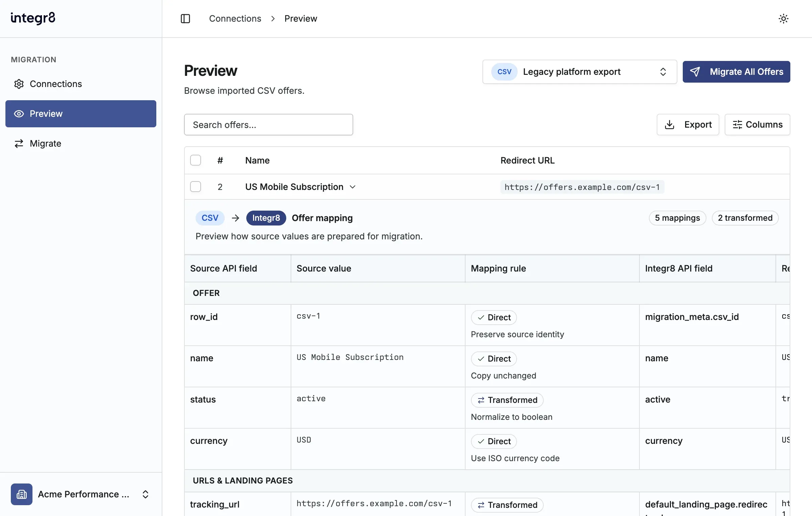Click the Direct badge in name row

coord(494,359)
